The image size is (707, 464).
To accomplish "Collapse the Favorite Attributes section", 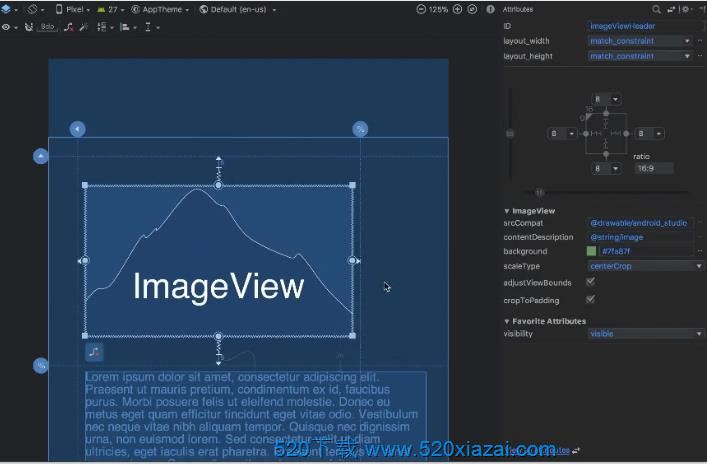I will click(x=507, y=322).
